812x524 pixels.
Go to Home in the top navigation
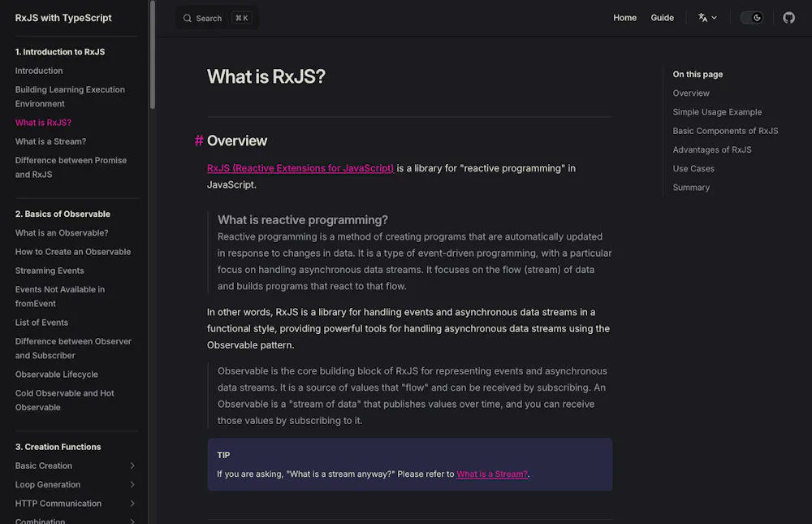(624, 18)
